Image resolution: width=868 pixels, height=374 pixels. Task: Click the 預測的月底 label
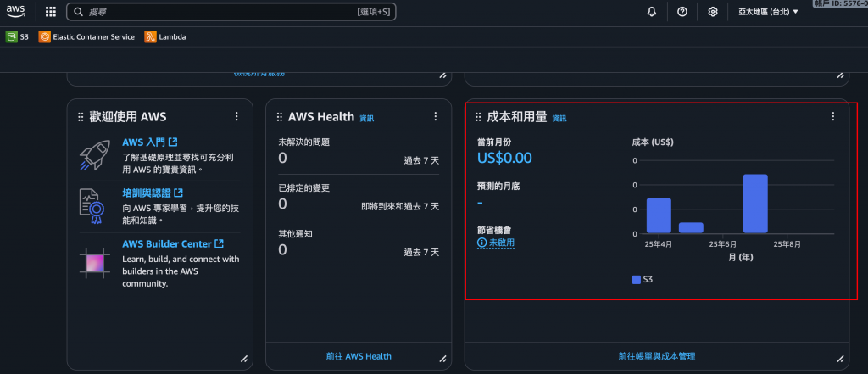[x=498, y=187]
